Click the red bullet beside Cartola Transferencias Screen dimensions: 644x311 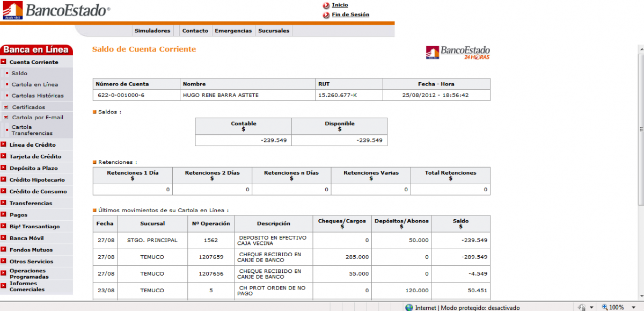(x=7, y=130)
